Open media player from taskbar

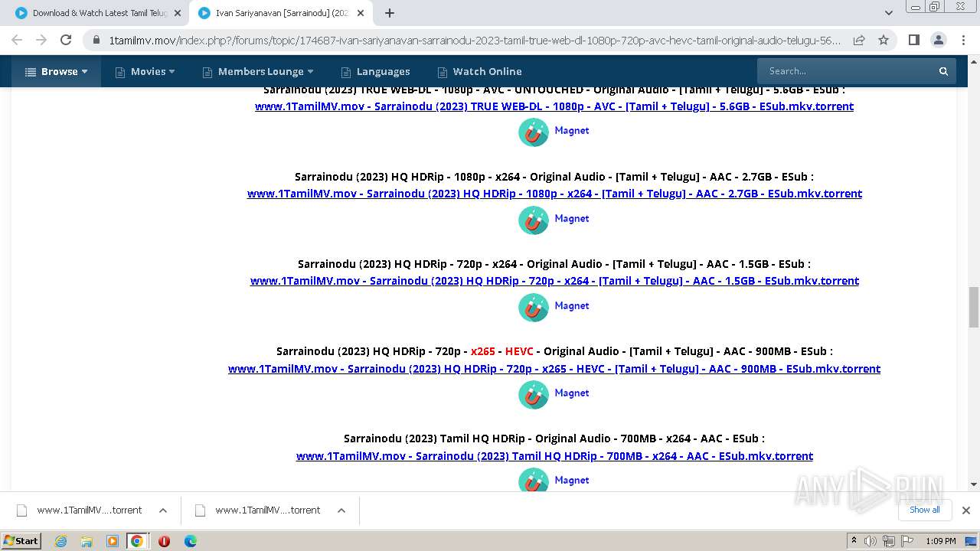(x=113, y=541)
